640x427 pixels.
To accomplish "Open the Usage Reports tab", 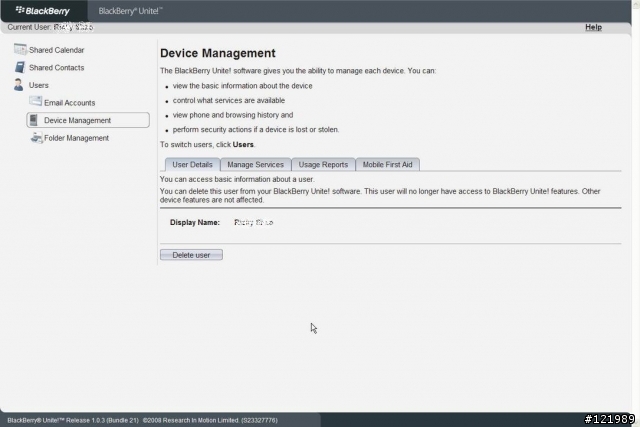I will pyautogui.click(x=323, y=165).
